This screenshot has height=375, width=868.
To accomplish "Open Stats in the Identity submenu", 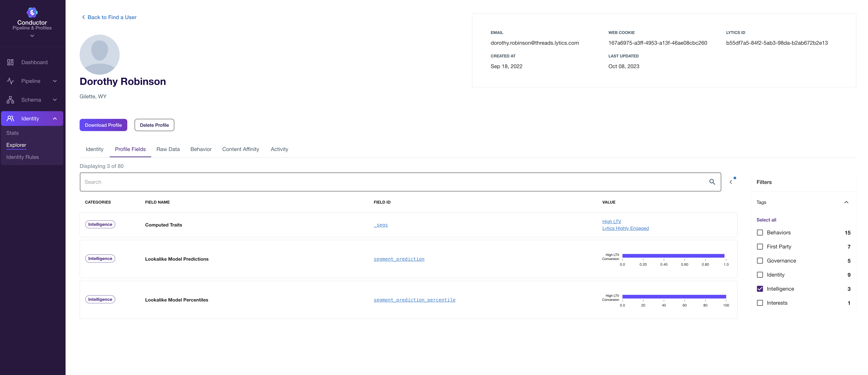I will pyautogui.click(x=13, y=133).
